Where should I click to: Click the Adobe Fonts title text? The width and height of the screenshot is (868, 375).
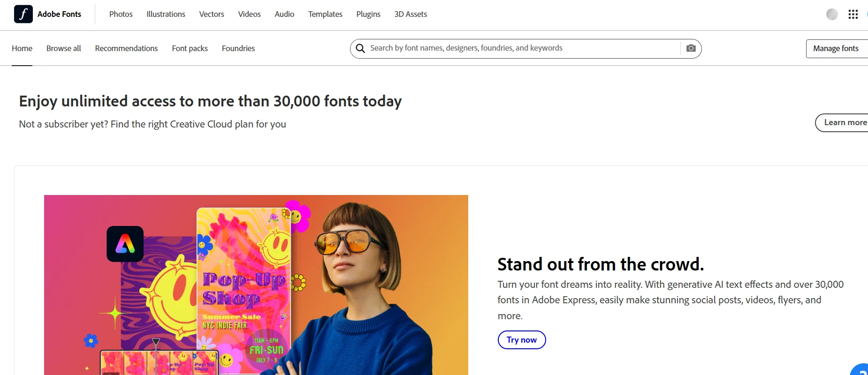coord(59,14)
